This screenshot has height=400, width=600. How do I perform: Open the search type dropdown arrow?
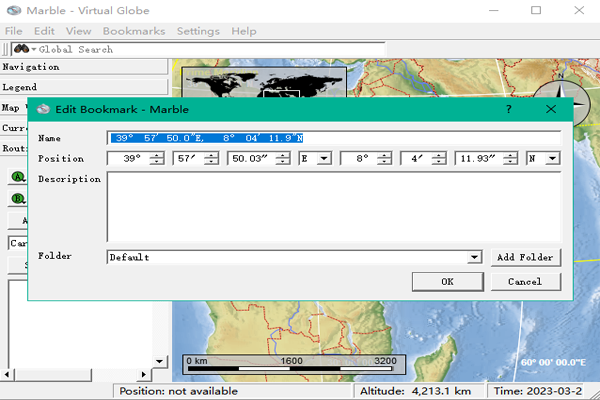click(x=34, y=49)
